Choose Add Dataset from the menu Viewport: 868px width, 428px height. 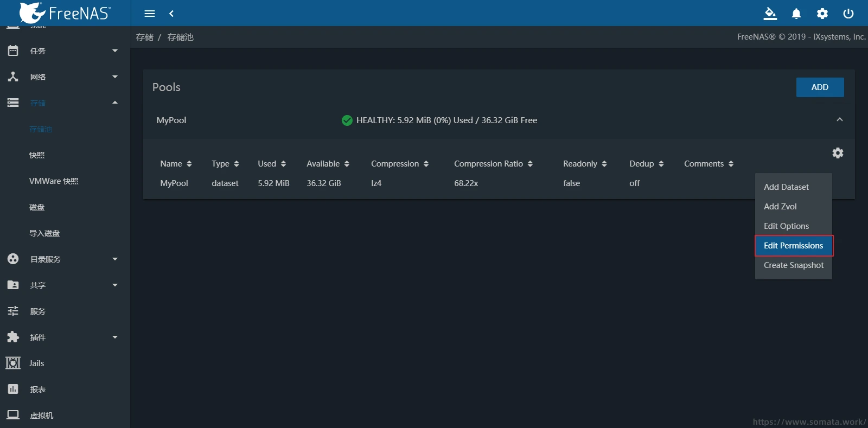(786, 187)
